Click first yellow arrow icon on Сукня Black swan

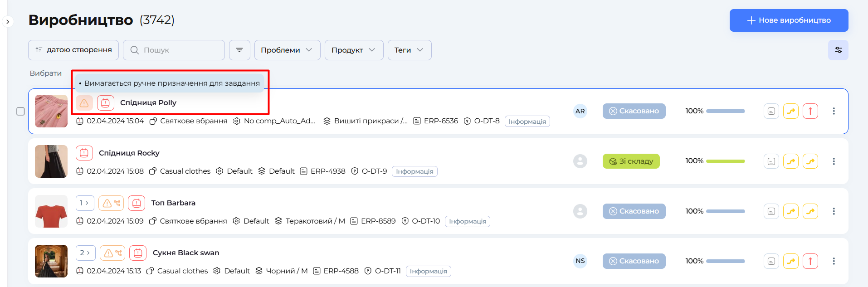790,261
